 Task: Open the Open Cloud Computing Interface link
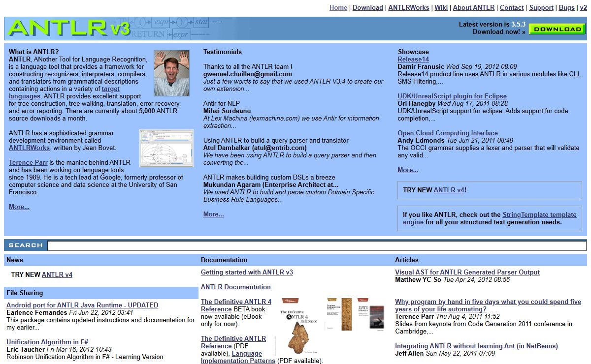448,133
